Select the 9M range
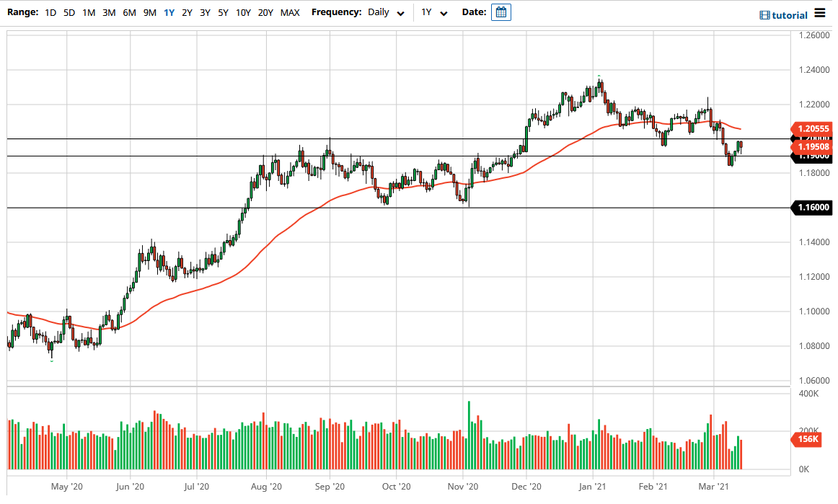838x504 pixels. [x=149, y=12]
